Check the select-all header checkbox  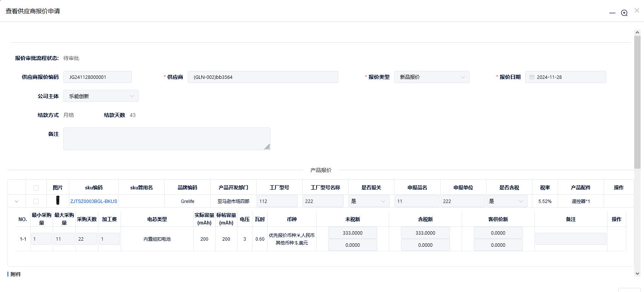[x=36, y=188]
